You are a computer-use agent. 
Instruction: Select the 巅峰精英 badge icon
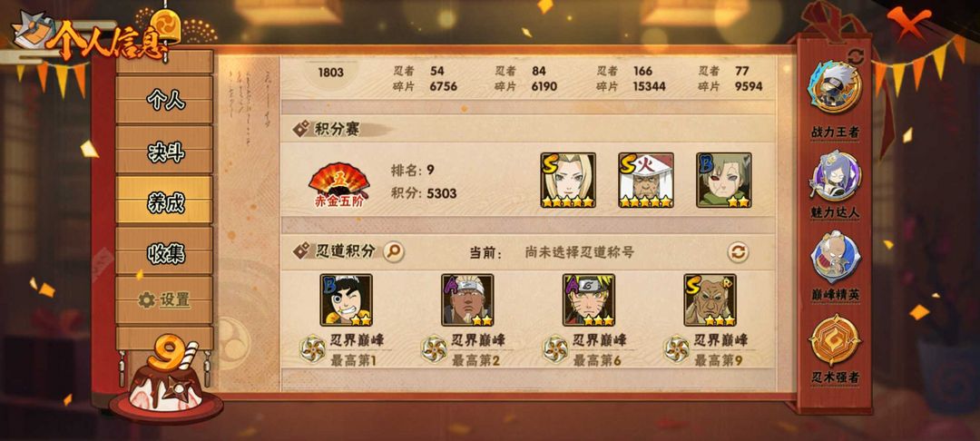(x=835, y=257)
